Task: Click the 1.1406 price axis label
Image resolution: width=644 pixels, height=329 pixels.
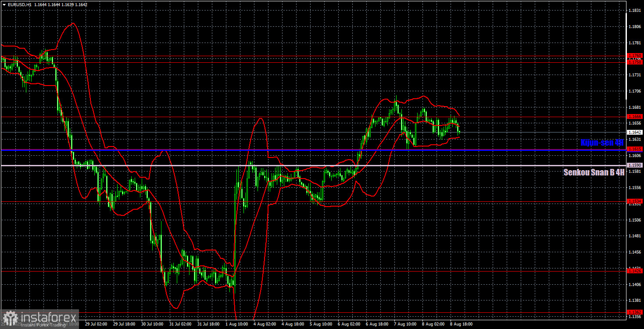Action: pyautogui.click(x=635, y=285)
